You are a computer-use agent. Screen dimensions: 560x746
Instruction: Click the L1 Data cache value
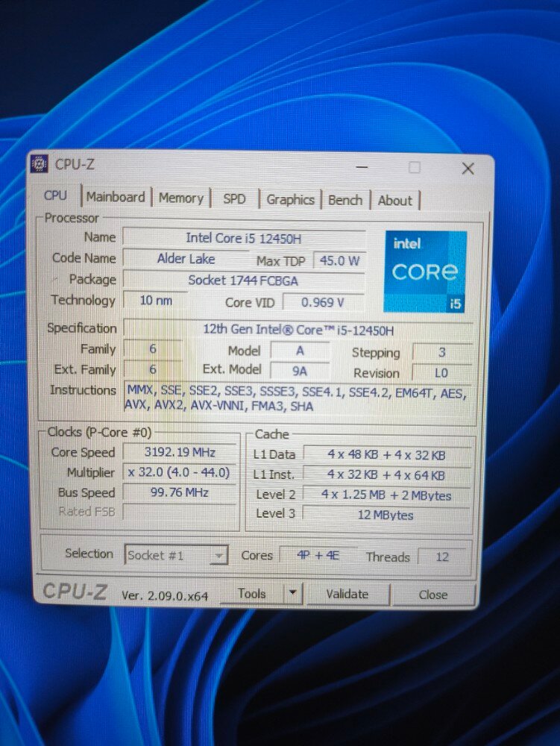pyautogui.click(x=387, y=455)
